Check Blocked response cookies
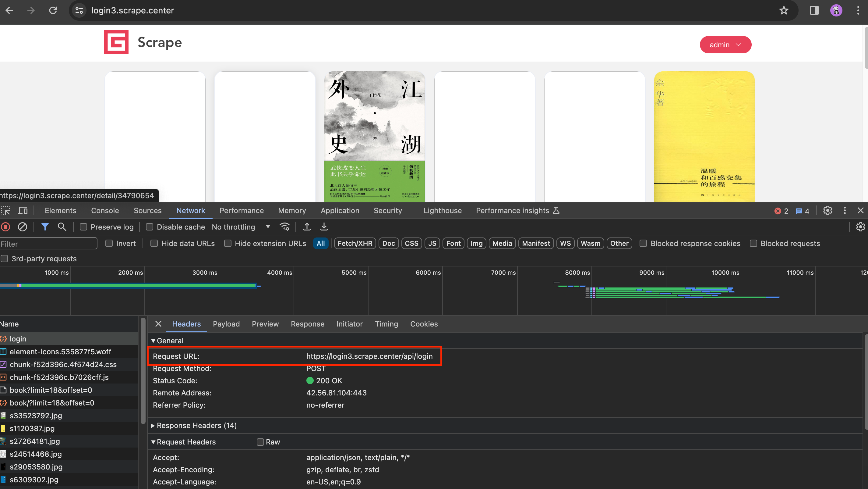 (x=643, y=243)
